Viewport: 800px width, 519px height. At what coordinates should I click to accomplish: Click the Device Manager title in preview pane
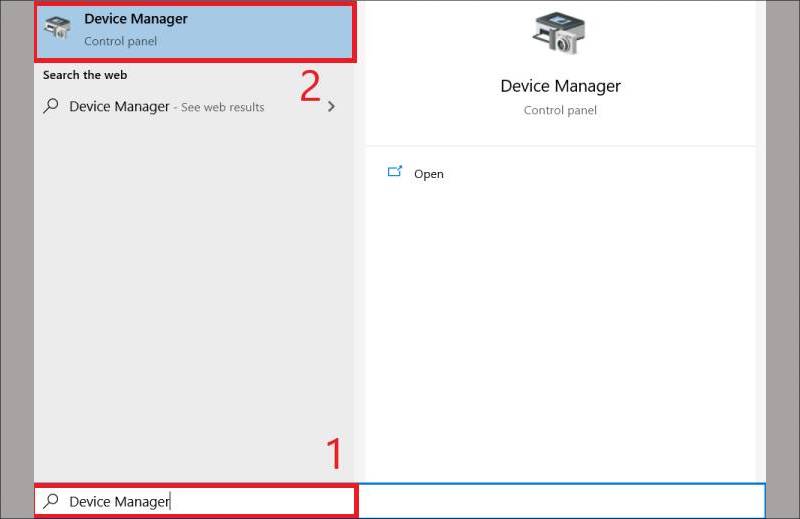coord(560,86)
